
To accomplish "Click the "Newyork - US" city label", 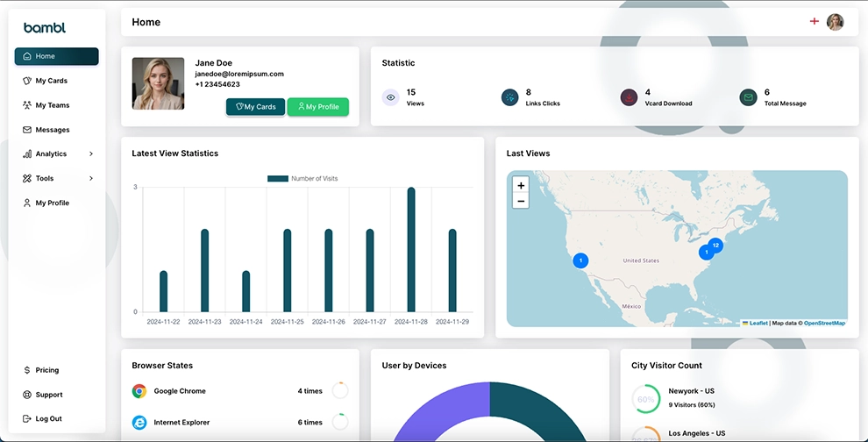I will click(x=692, y=391).
